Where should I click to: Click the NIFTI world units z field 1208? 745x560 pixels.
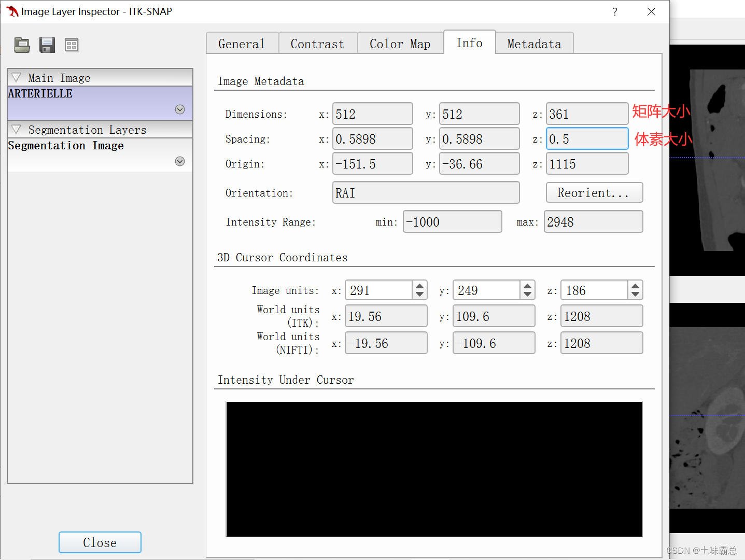click(x=602, y=343)
